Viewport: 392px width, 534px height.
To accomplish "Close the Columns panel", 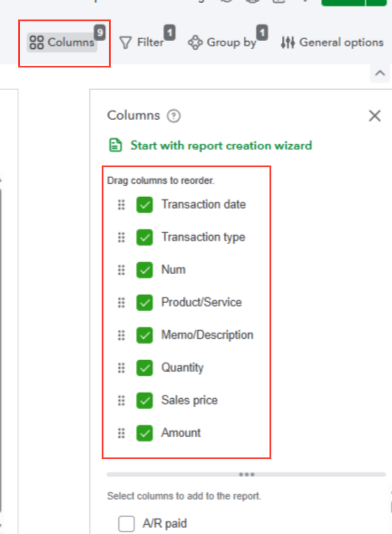I will pos(375,115).
